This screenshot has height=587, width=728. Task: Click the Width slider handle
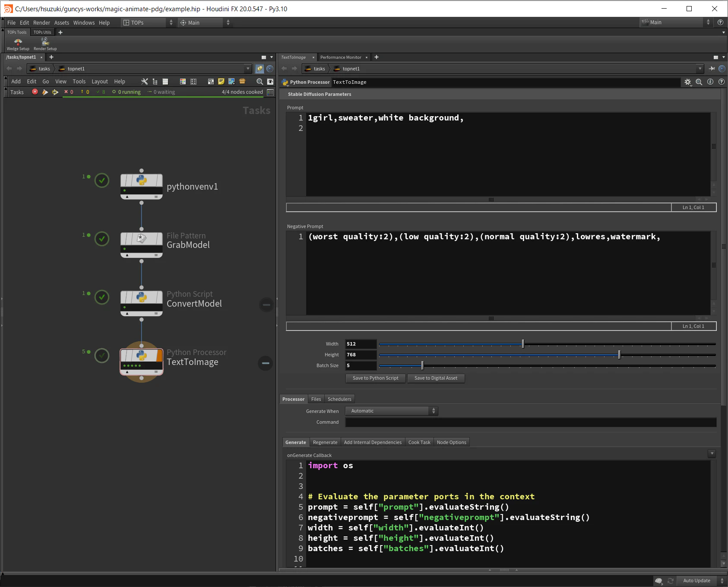523,344
